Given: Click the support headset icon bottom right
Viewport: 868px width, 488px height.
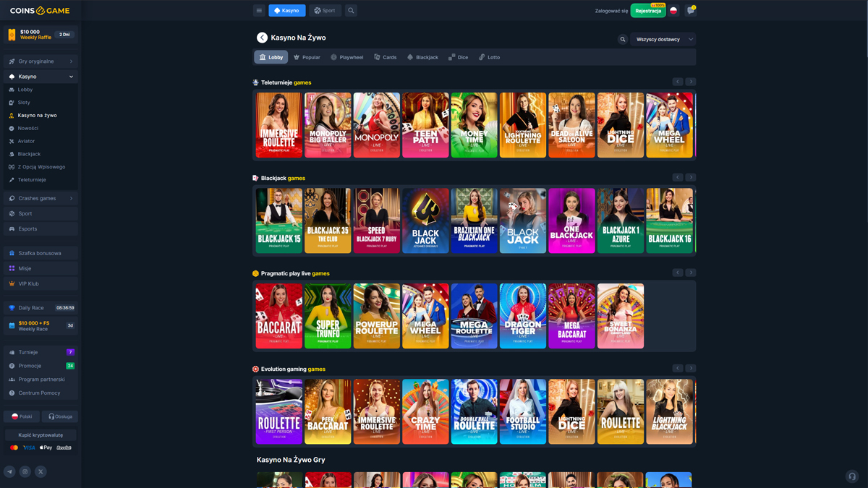Looking at the screenshot, I should (x=851, y=476).
